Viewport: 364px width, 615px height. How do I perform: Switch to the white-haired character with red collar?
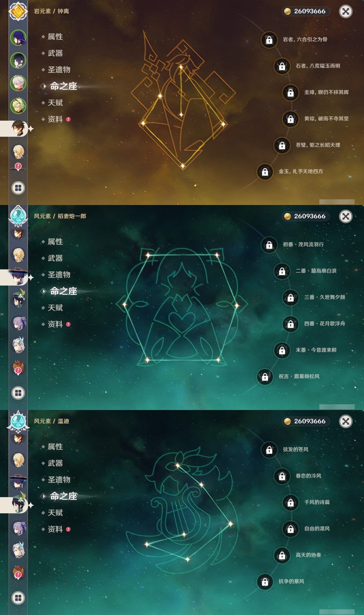pos(18,83)
